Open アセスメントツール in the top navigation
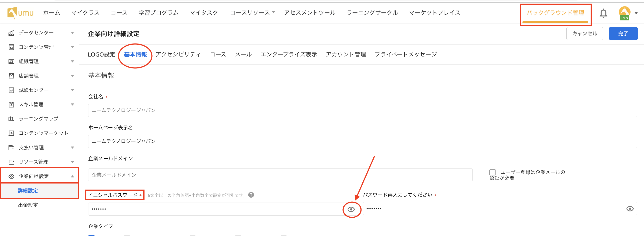This screenshot has height=236, width=644. click(310, 13)
